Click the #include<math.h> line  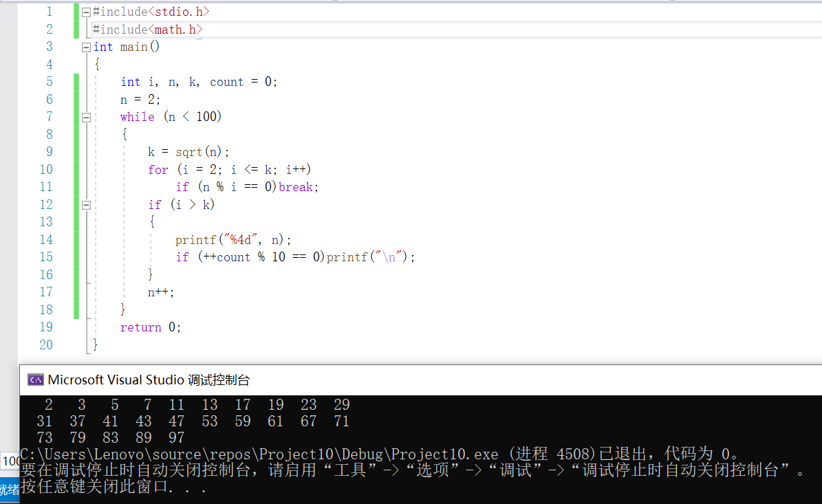coord(148,30)
